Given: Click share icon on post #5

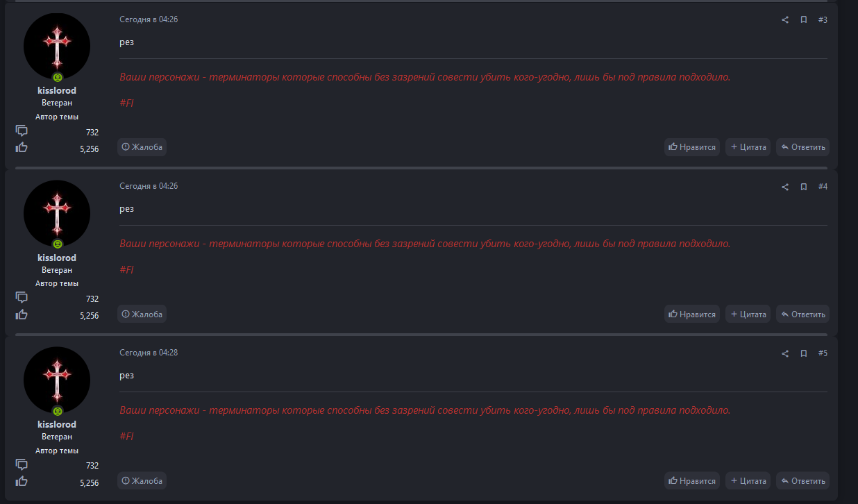Looking at the screenshot, I should pos(785,353).
